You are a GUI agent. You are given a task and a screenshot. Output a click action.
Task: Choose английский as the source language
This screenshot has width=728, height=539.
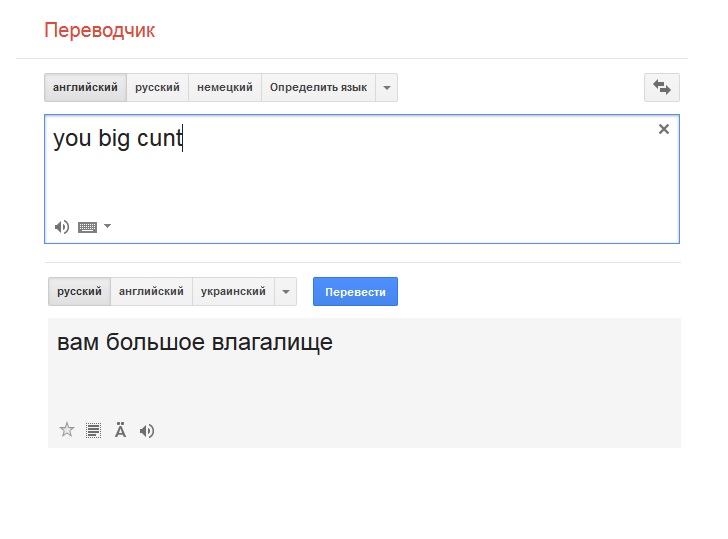(x=85, y=87)
